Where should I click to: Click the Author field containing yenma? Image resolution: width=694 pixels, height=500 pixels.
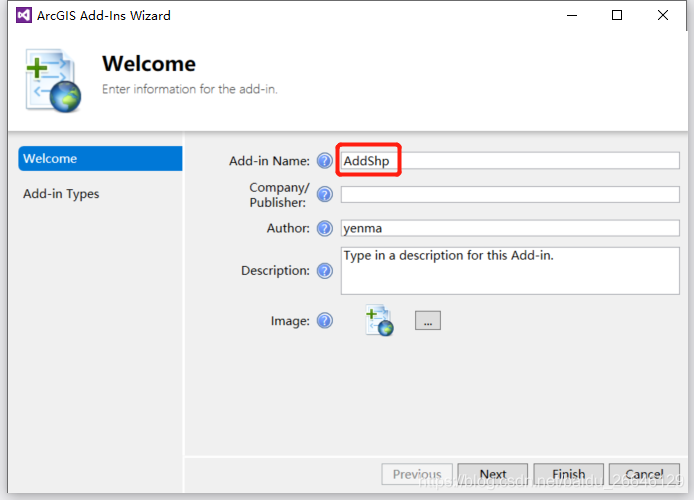510,228
